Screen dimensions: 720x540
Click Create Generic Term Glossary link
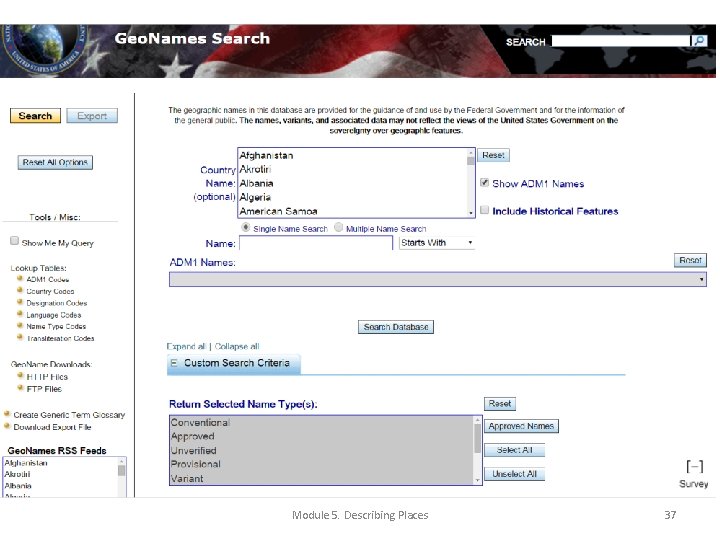[69, 415]
